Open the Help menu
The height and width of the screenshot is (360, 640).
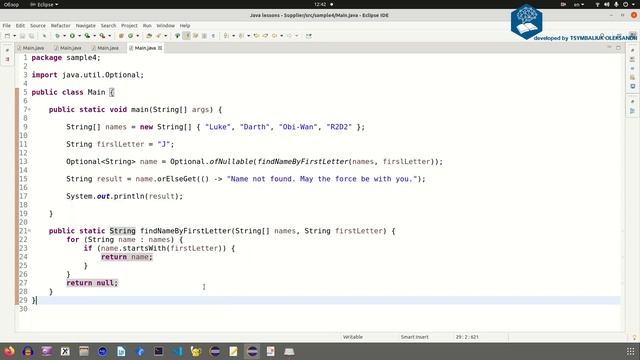185,25
